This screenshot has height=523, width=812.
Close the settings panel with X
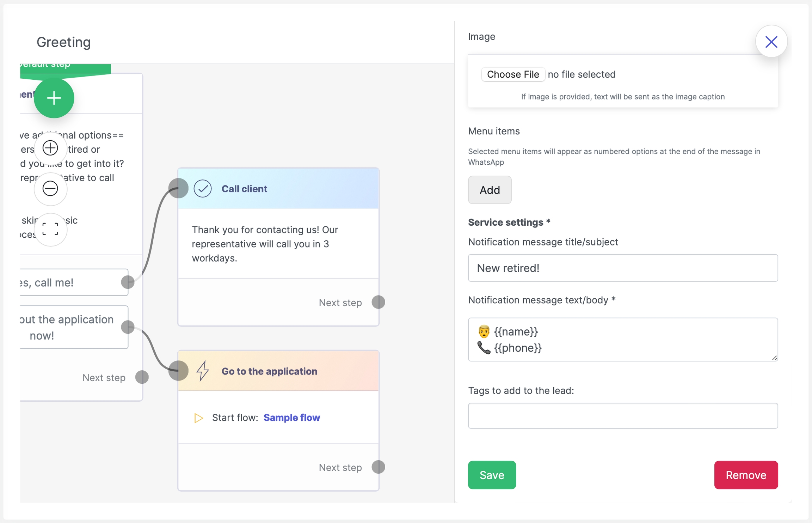click(771, 42)
